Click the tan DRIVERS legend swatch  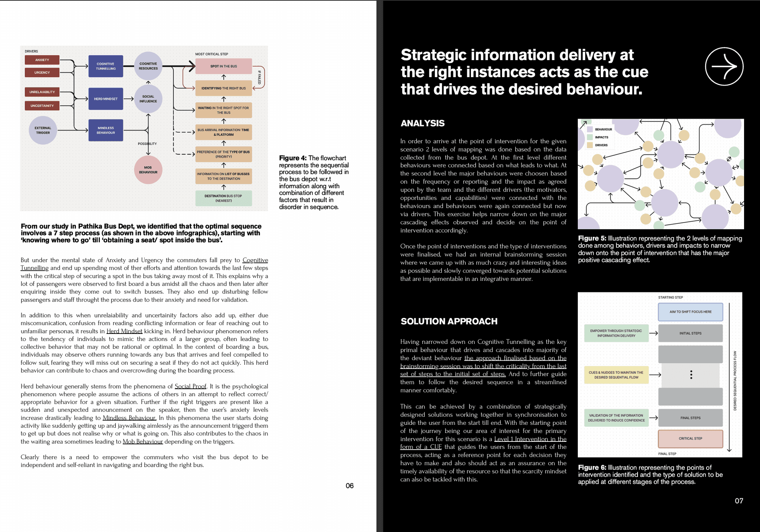[x=590, y=145]
